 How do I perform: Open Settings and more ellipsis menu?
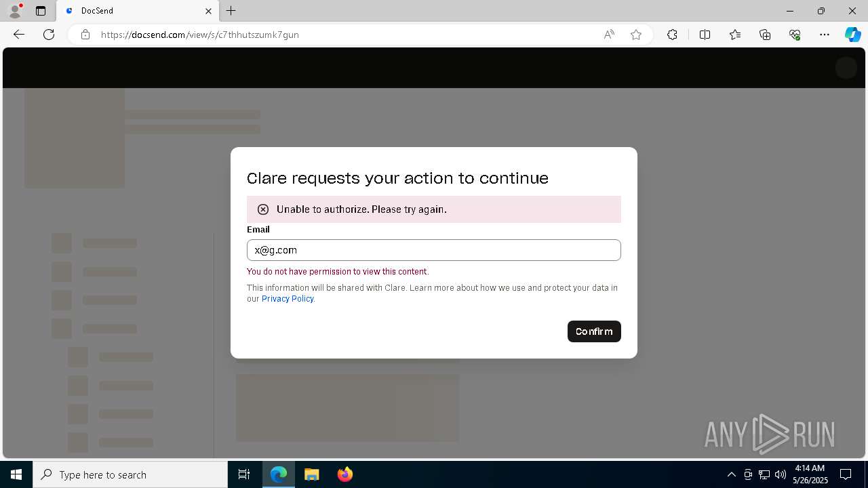825,35
